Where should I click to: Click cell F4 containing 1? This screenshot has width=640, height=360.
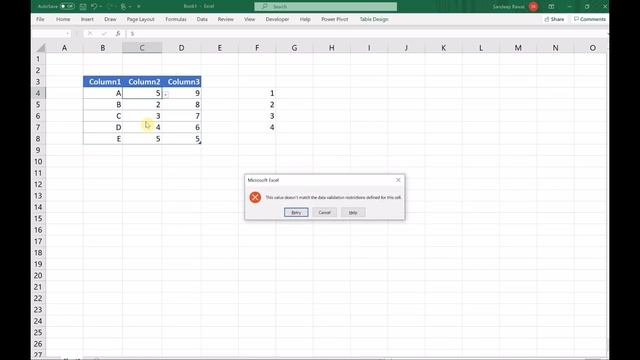tap(257, 93)
